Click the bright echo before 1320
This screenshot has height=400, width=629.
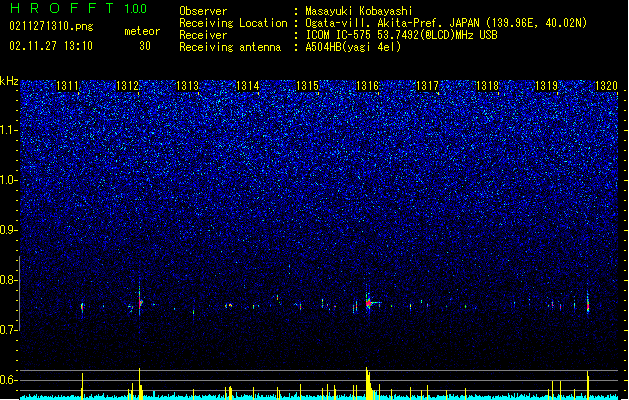click(588, 305)
